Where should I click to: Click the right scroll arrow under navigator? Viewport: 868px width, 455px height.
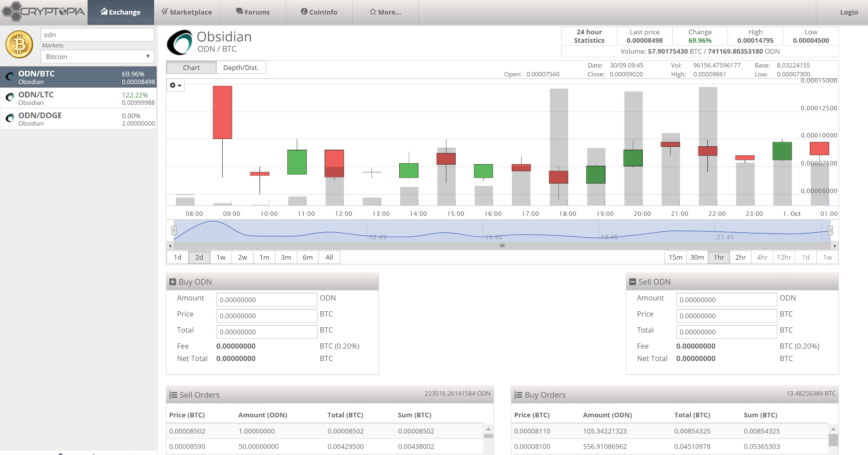tap(835, 246)
